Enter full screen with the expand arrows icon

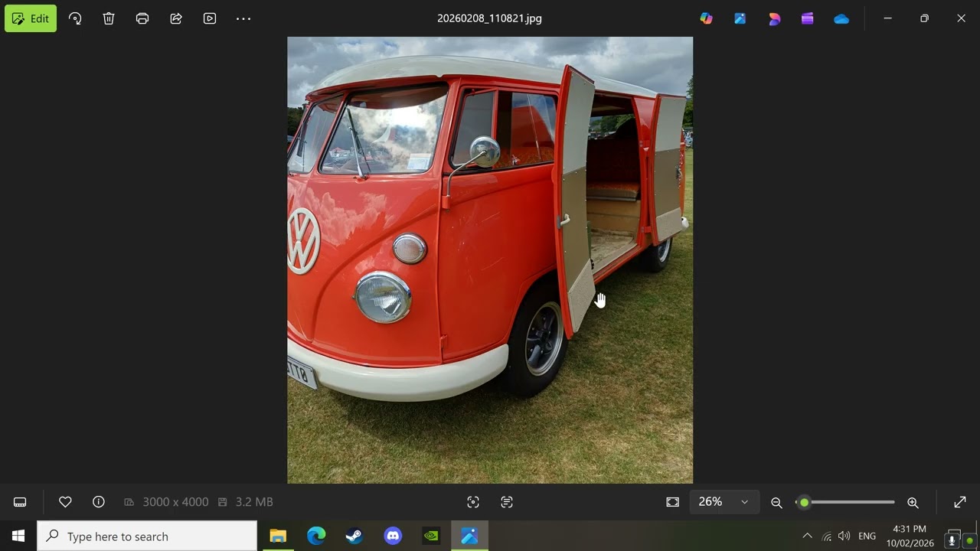point(960,502)
